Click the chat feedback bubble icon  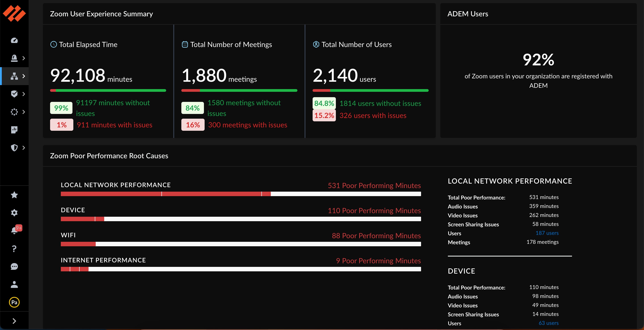point(14,266)
